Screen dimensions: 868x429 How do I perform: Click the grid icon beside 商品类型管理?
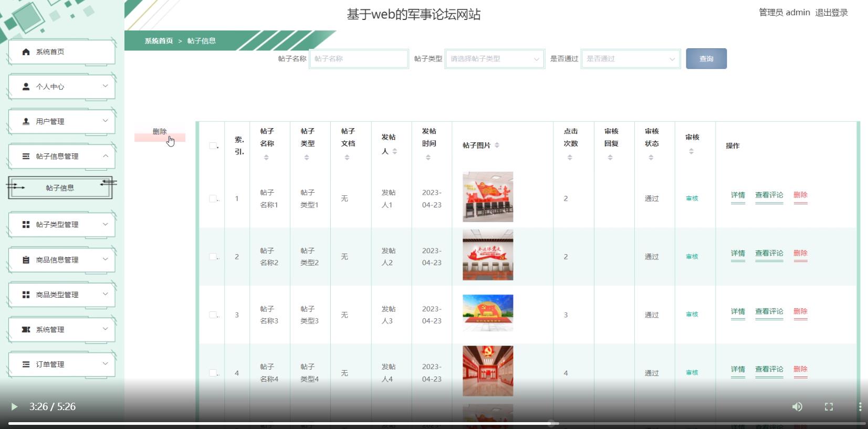point(26,295)
